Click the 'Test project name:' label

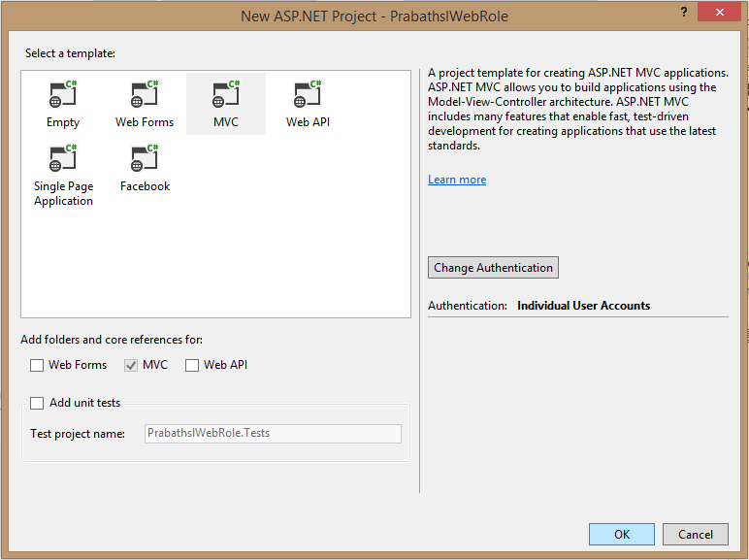(78, 434)
